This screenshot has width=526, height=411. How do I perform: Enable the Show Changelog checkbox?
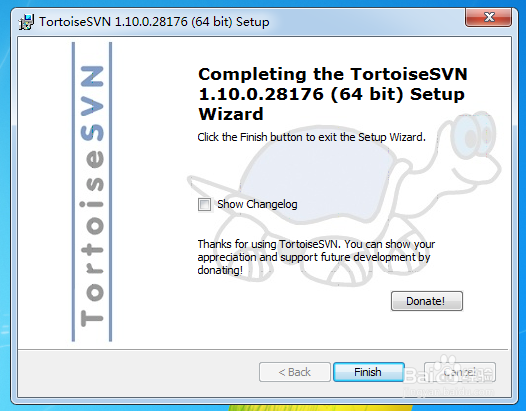pyautogui.click(x=204, y=204)
